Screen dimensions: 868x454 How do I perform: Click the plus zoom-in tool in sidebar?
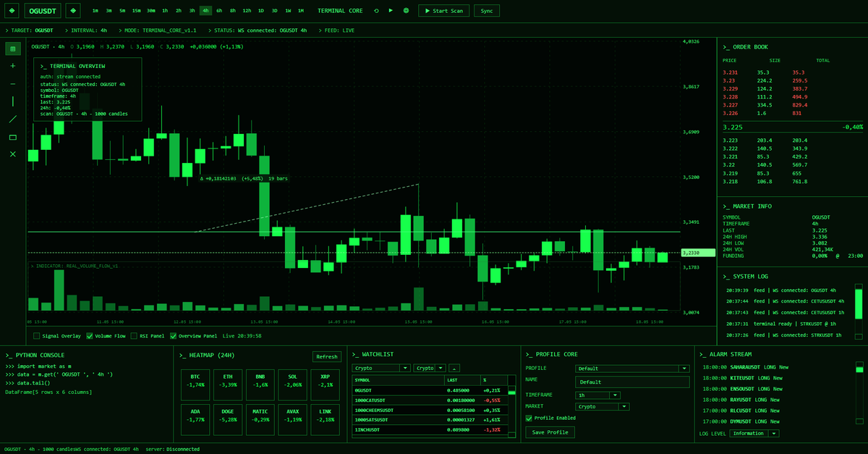coord(12,66)
